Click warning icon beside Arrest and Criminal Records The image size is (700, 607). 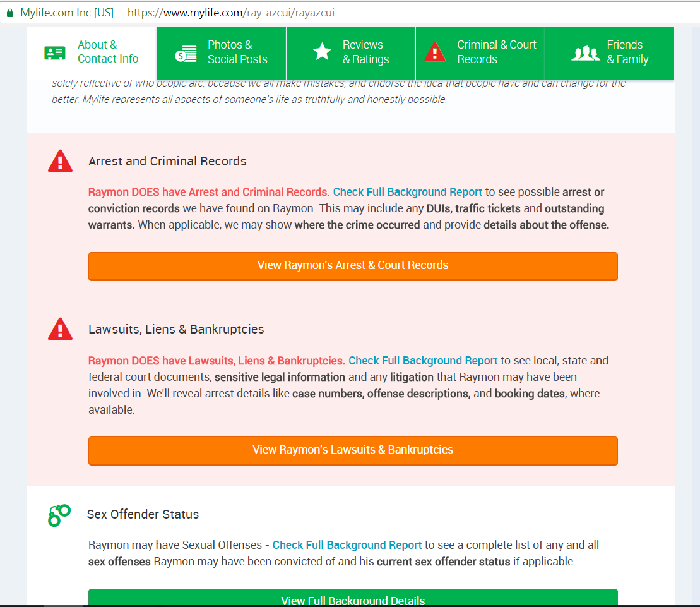coord(60,161)
